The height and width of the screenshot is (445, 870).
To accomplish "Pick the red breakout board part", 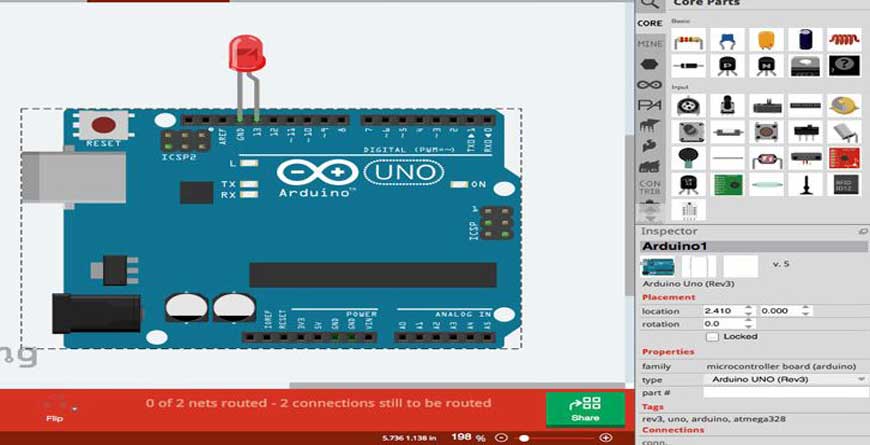I will [x=844, y=159].
